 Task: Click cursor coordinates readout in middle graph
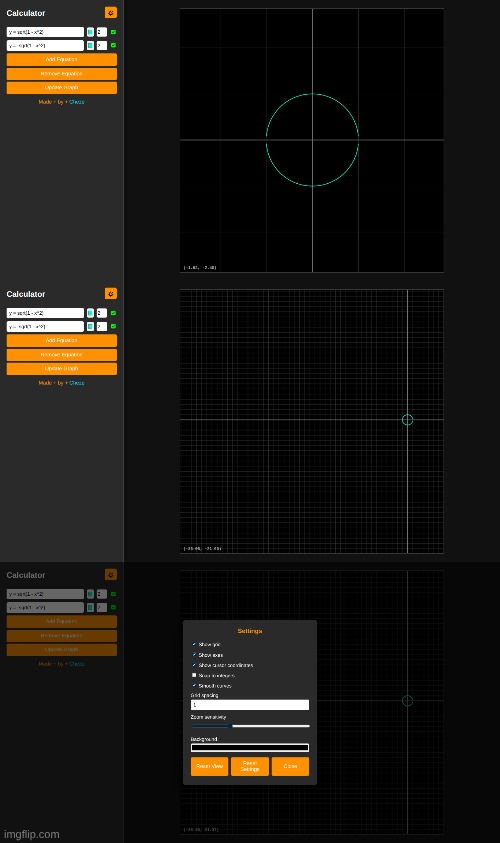pos(202,548)
